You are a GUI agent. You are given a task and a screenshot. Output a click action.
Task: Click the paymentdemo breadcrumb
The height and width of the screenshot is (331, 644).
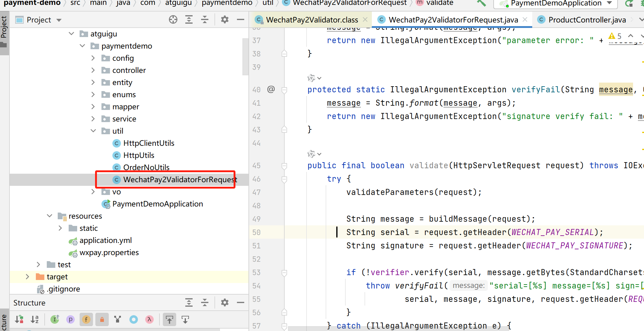coord(227,3)
